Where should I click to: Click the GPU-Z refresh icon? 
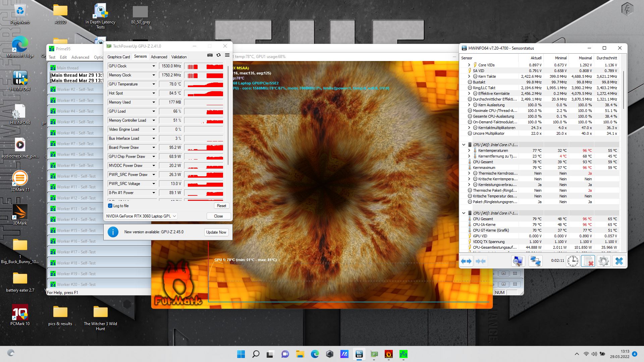click(218, 55)
